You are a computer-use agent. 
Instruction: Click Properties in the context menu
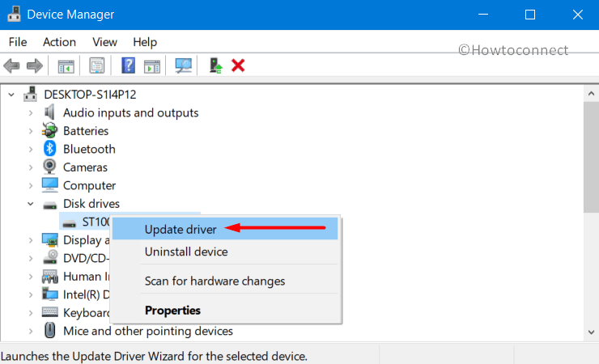tap(172, 310)
